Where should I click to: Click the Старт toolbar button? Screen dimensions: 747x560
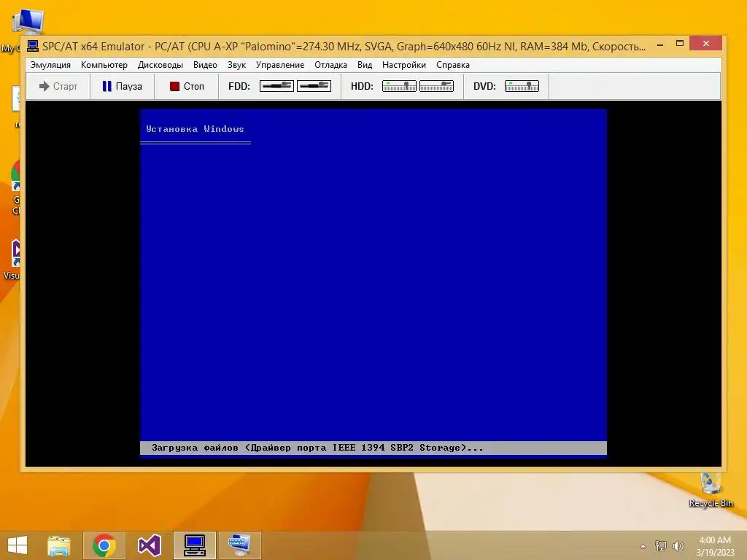click(x=58, y=86)
